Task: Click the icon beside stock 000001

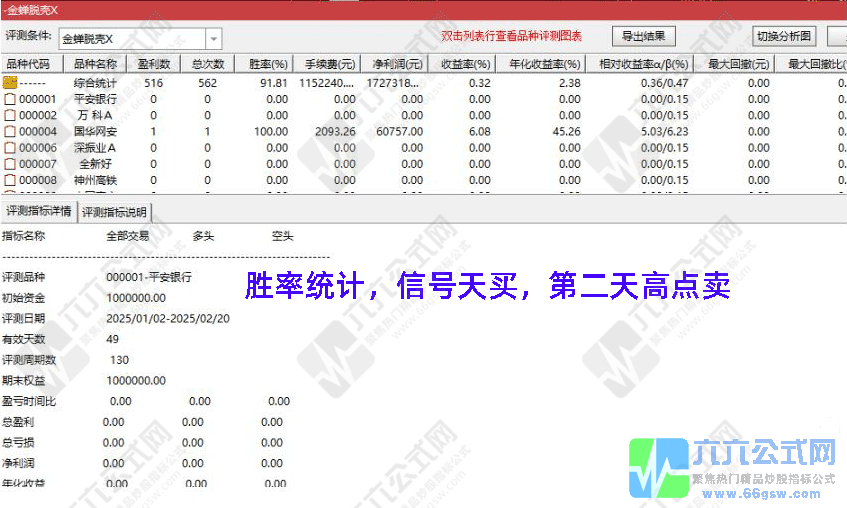Action: click(x=10, y=99)
